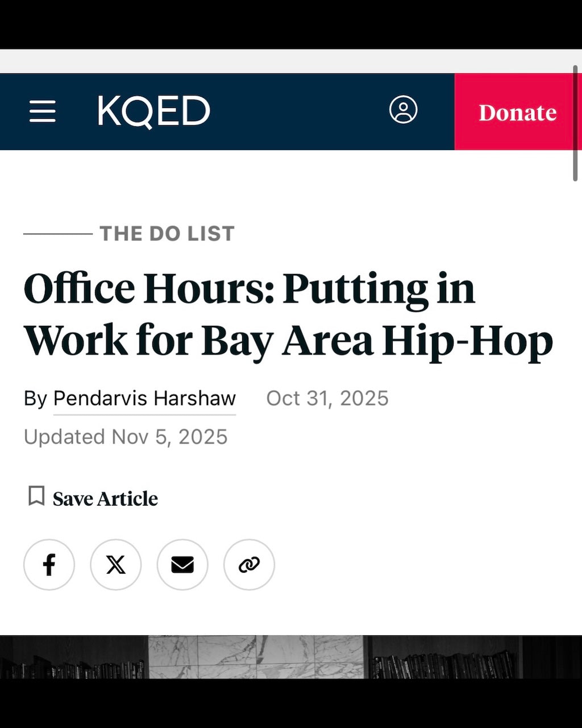Open Pendarvis Harshaw's author page
The image size is (582, 728).
click(144, 398)
